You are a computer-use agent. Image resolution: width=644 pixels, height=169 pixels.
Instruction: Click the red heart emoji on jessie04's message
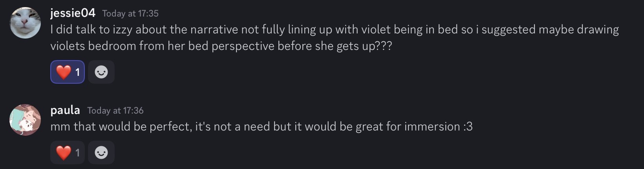click(63, 72)
